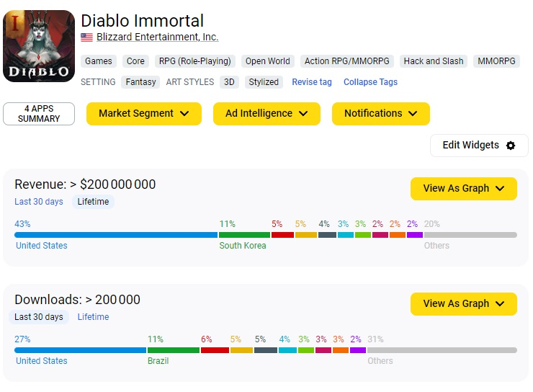Open View As Graph for Revenue
This screenshot has width=533, height=392.
[463, 189]
